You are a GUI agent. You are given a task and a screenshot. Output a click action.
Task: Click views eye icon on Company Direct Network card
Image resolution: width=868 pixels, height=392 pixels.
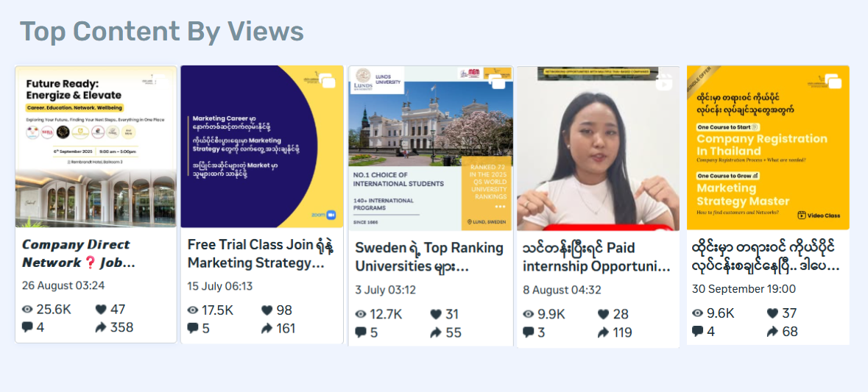27,310
